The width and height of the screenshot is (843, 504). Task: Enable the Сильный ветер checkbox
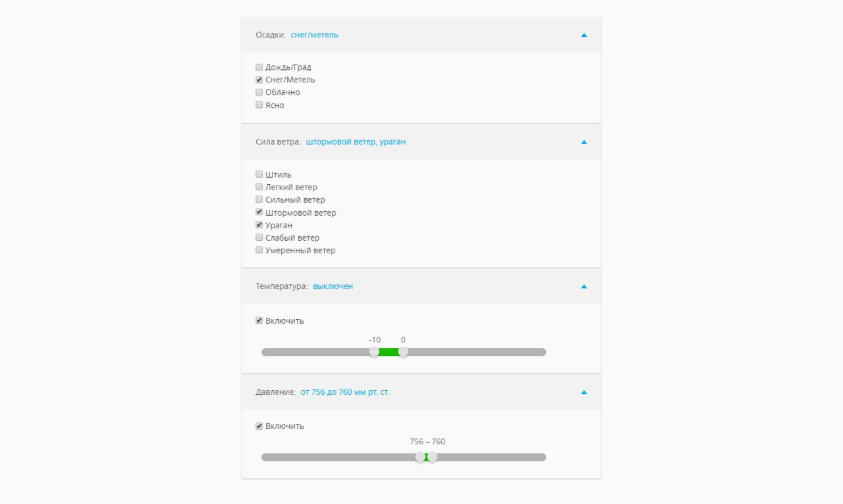(259, 199)
